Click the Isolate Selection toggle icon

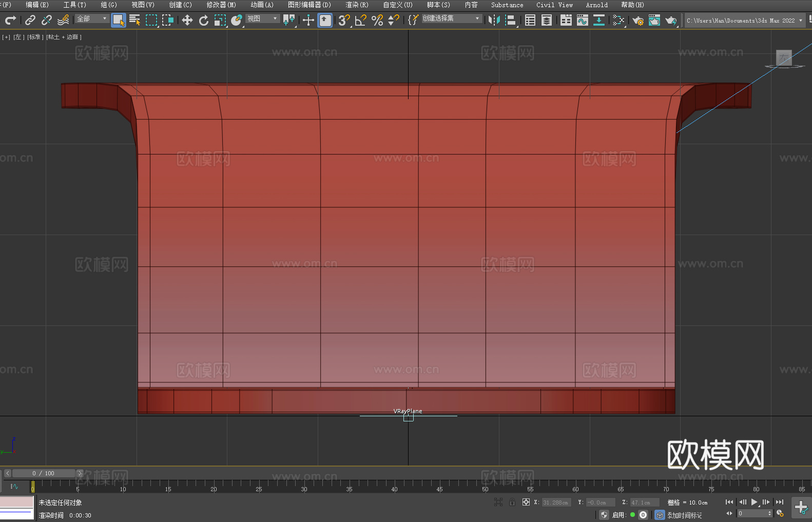[x=498, y=502]
